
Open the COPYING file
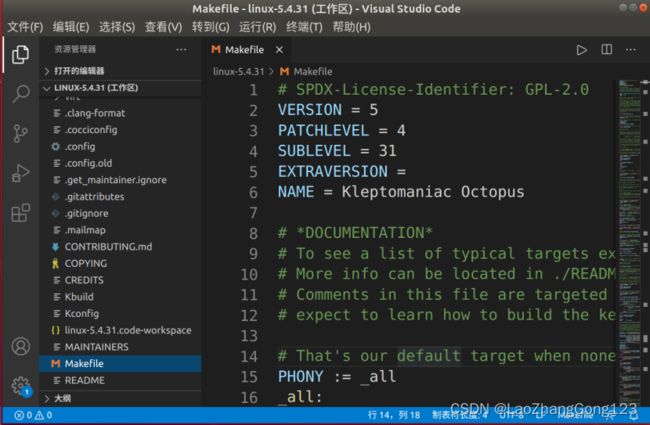pos(120,263)
